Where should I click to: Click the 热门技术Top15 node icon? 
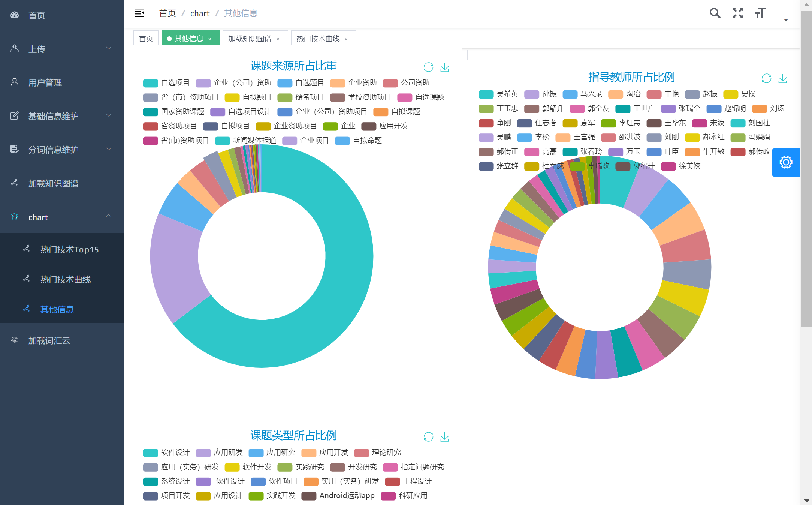tap(27, 249)
